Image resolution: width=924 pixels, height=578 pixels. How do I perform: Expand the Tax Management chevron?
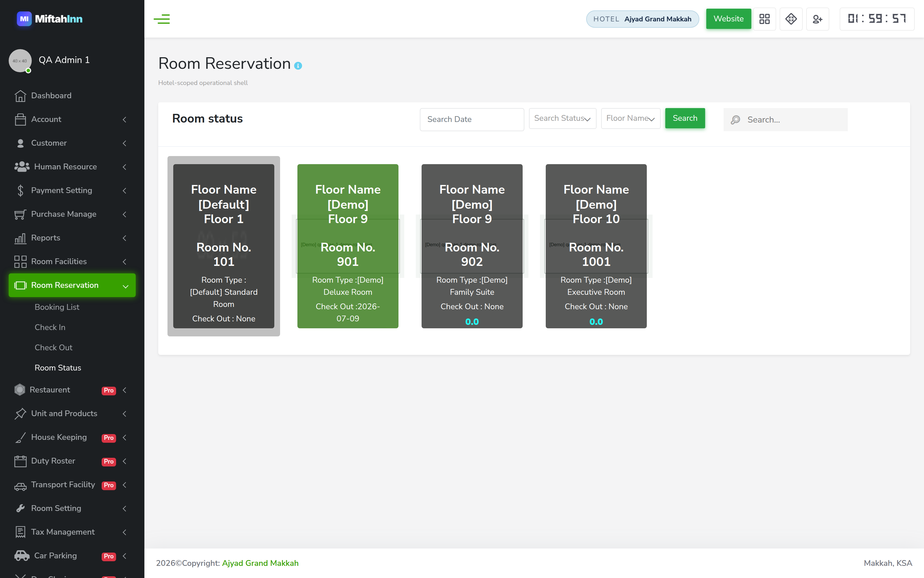point(124,533)
